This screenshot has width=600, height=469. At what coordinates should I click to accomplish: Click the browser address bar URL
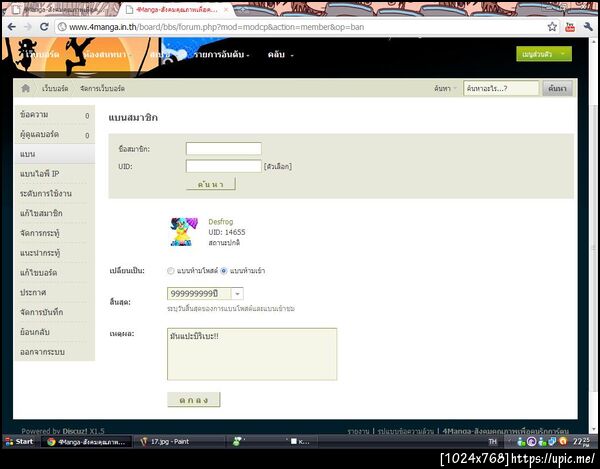click(216, 27)
